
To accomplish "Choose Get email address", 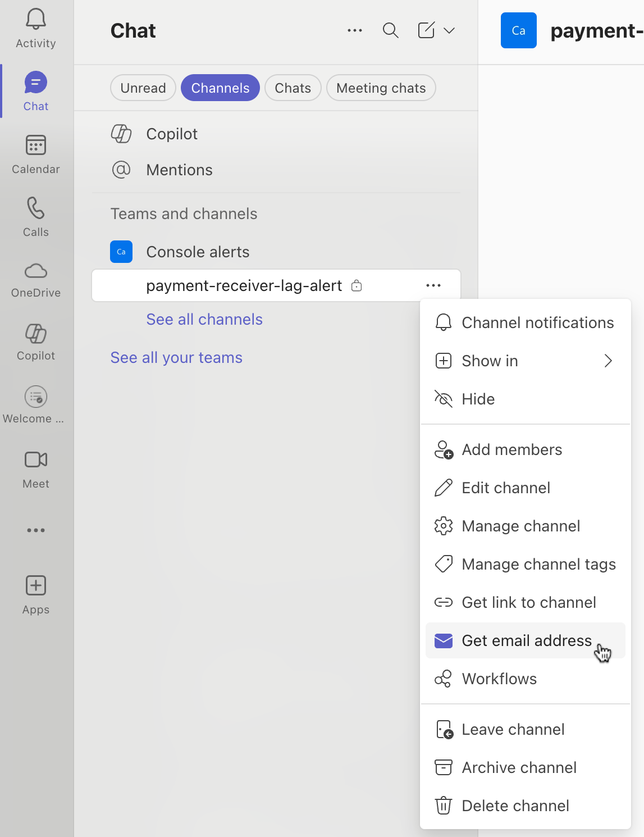I will point(526,640).
